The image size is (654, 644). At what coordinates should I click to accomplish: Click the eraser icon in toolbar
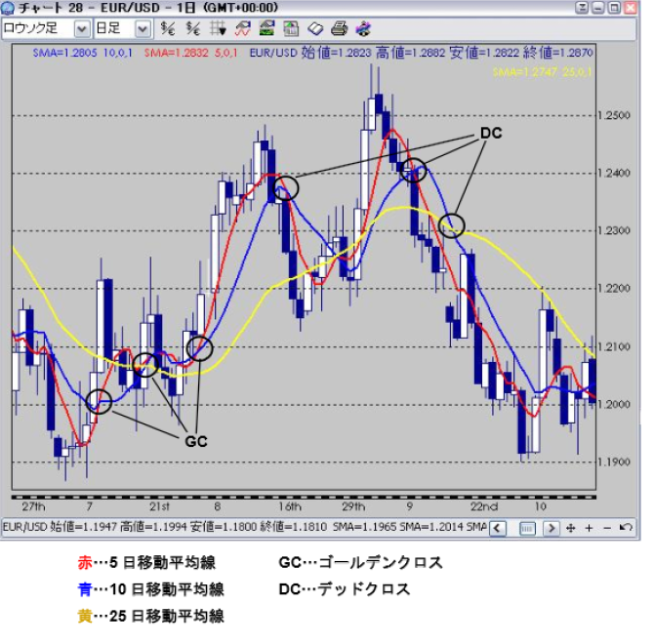pos(315,28)
